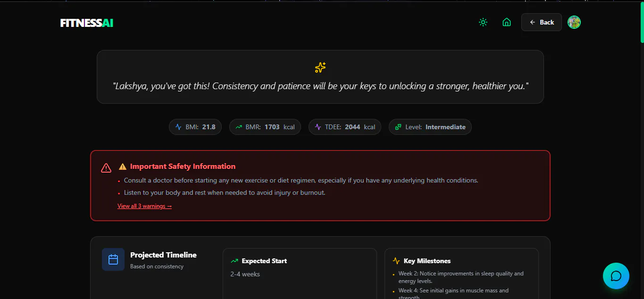Screen dimensions: 644x299
Task: Click the Back button
Action: tap(542, 22)
